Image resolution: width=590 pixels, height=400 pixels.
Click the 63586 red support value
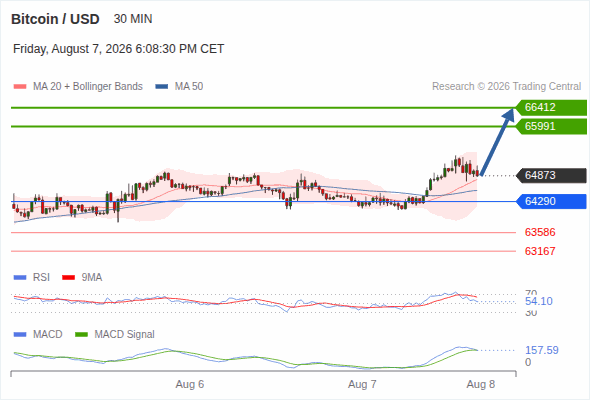tap(540, 232)
